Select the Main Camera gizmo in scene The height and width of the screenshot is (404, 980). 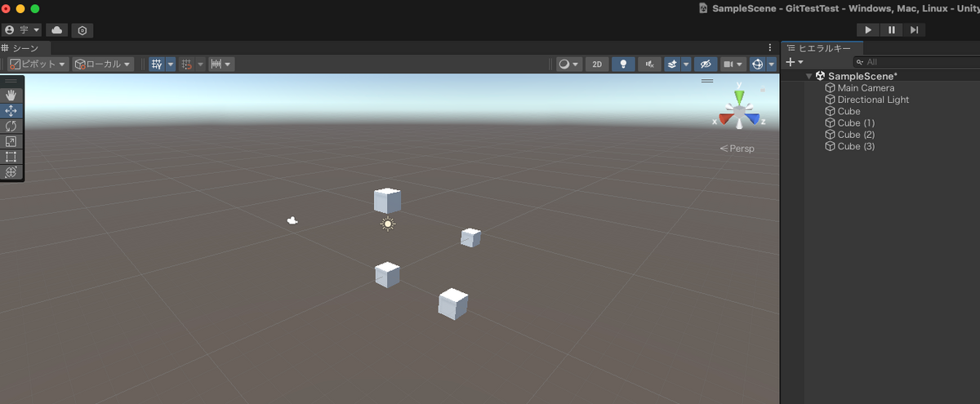click(292, 220)
